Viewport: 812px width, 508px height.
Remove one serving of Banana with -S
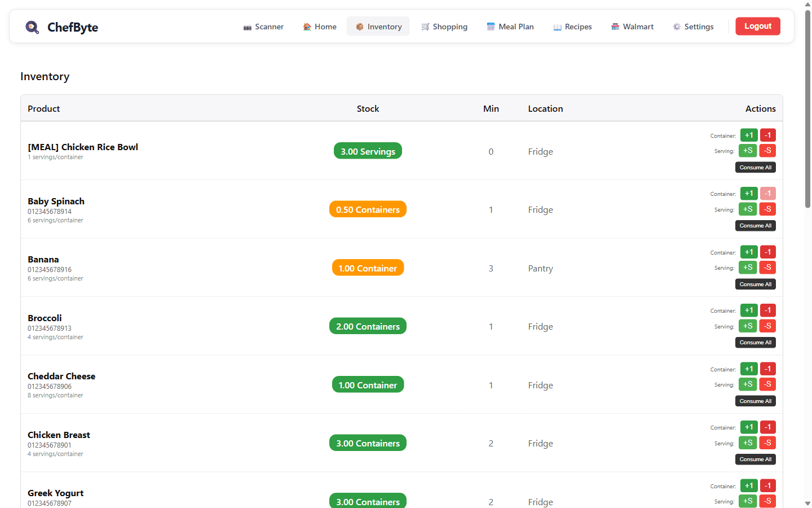point(767,267)
